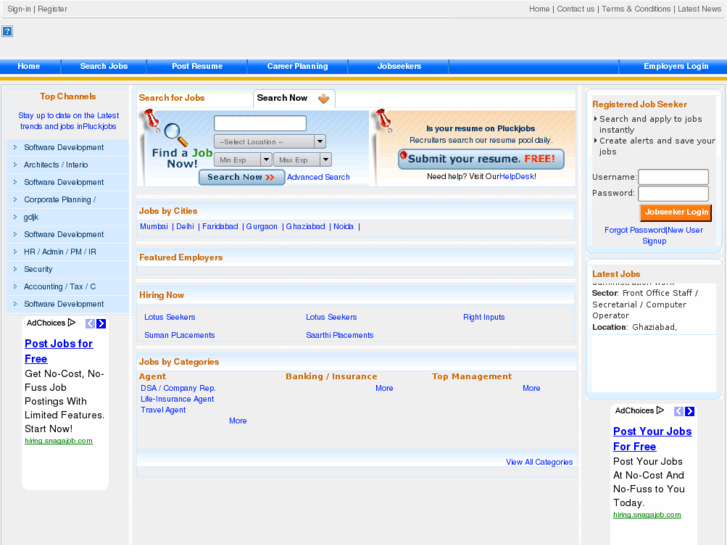Open the Post Resume navigation tab
Viewport: 727px width, 545px height.
pyautogui.click(x=197, y=66)
